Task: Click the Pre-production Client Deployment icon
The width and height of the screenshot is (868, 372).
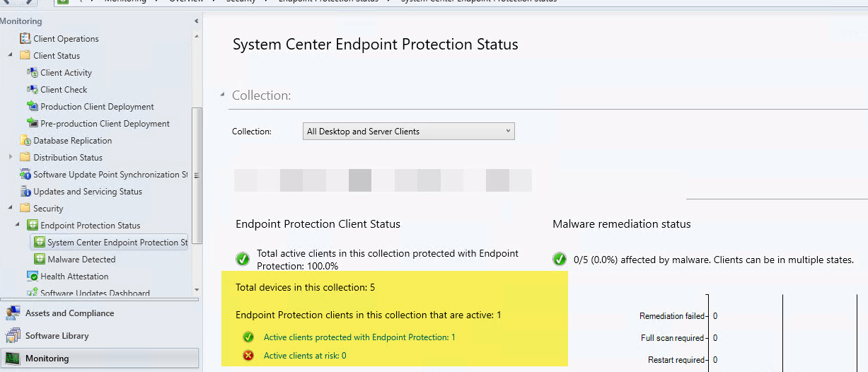Action: (32, 124)
